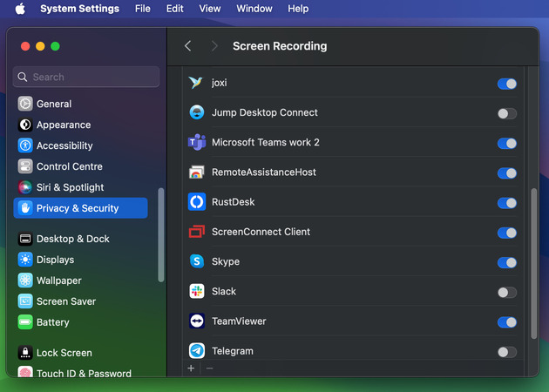Open the Apple menu
The width and height of the screenshot is (549, 392).
click(20, 9)
